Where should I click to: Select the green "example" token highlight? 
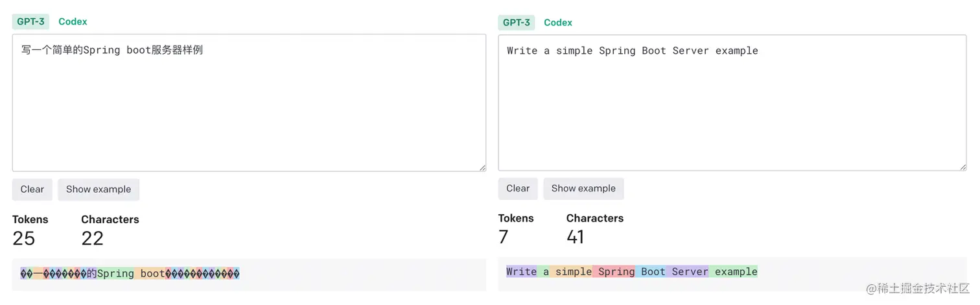[734, 272]
